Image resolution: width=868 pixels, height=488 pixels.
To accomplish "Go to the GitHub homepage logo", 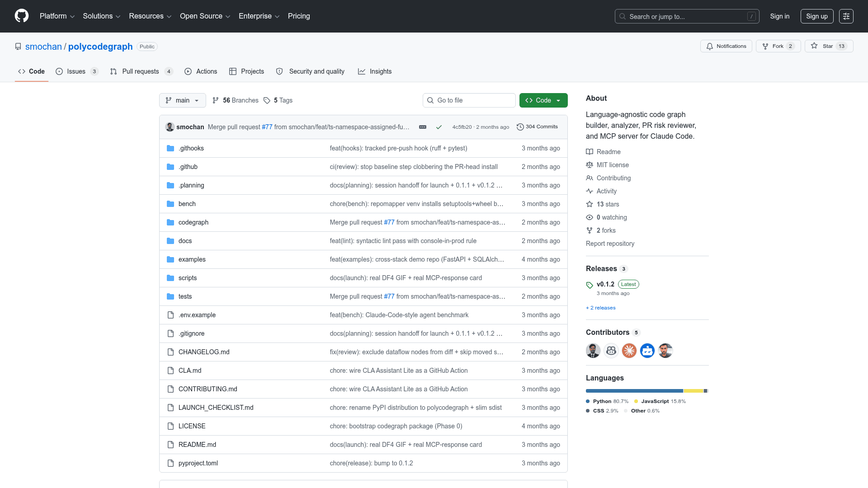I will click(x=22, y=16).
